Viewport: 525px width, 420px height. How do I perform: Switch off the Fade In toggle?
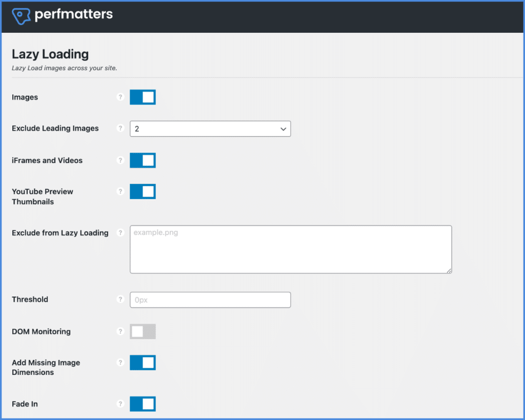143,404
